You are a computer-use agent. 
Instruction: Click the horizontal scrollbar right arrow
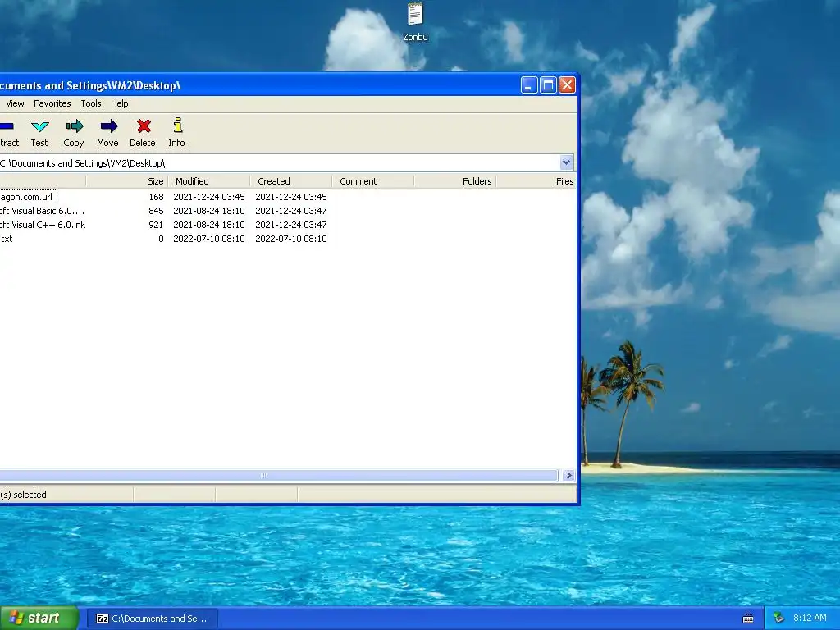tap(568, 476)
